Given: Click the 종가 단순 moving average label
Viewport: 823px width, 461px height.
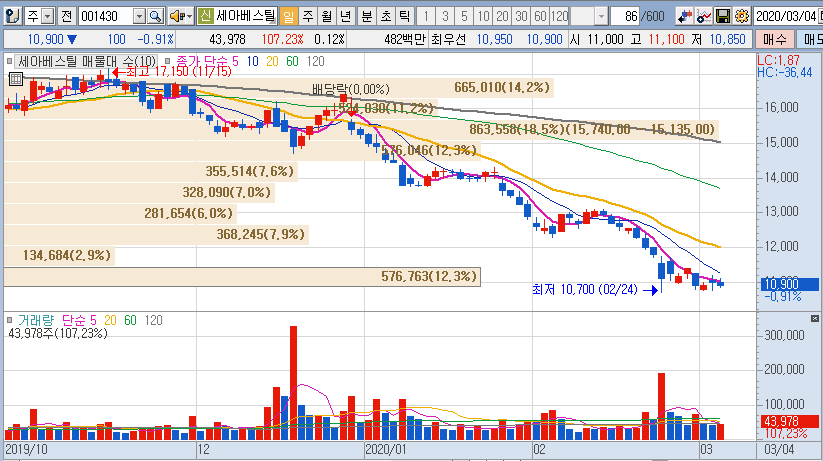Looking at the screenshot, I should [x=202, y=61].
